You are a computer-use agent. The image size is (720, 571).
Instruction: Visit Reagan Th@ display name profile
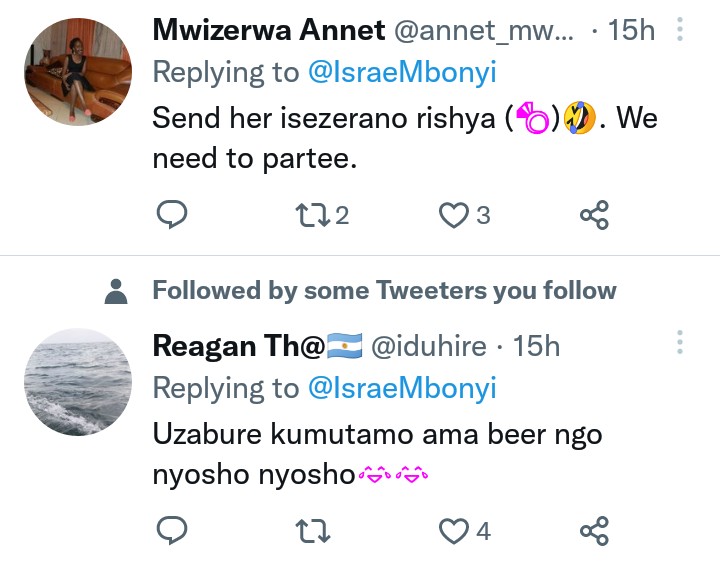pyautogui.click(x=239, y=346)
